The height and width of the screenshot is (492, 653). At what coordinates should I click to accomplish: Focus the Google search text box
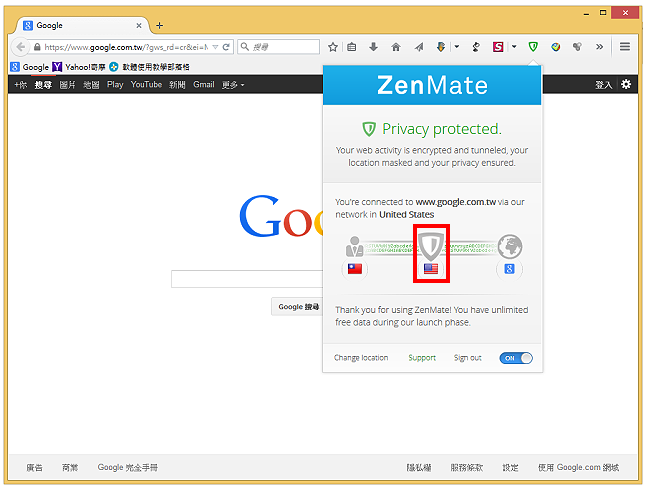[x=247, y=279]
